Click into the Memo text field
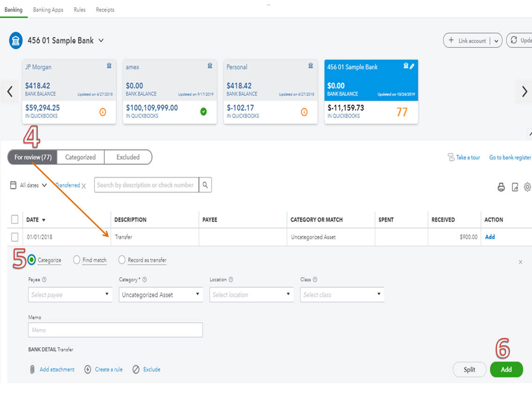532x399 pixels. pyautogui.click(x=115, y=330)
